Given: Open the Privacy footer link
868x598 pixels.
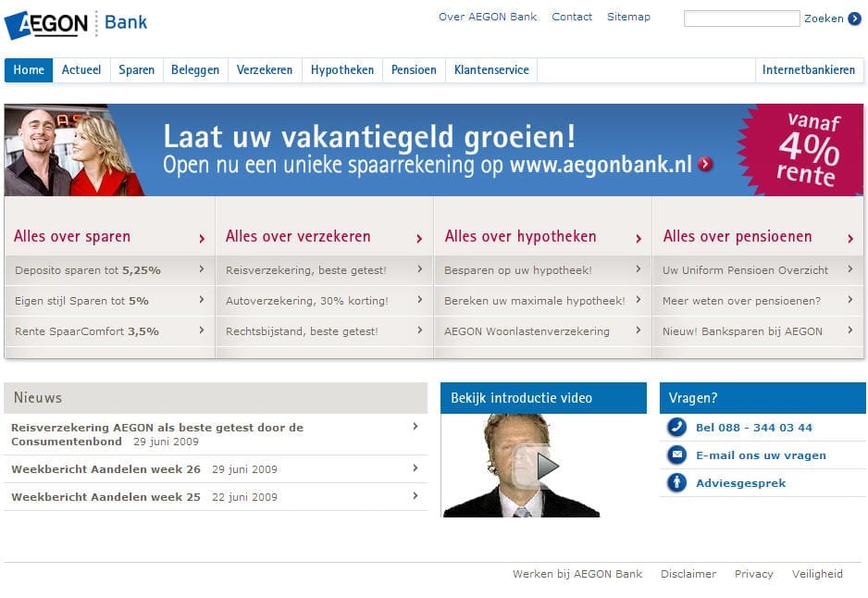Looking at the screenshot, I should [x=753, y=574].
